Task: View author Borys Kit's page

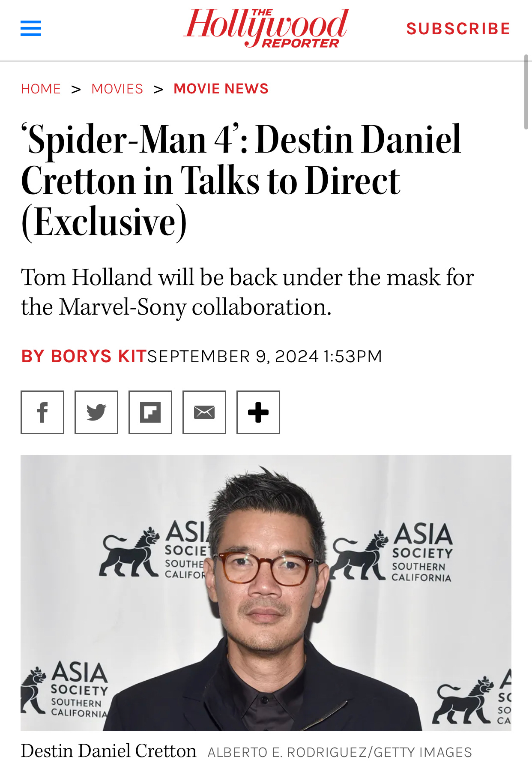Action: pyautogui.click(x=84, y=356)
